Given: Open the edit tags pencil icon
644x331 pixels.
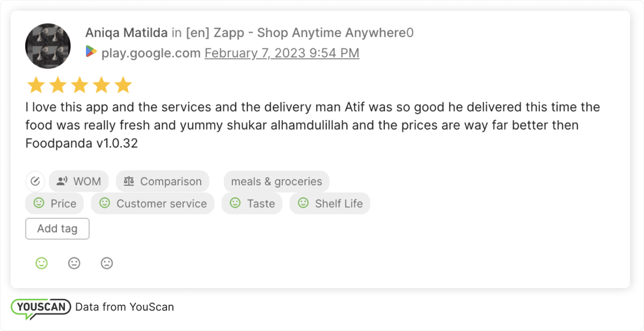Looking at the screenshot, I should (35, 181).
